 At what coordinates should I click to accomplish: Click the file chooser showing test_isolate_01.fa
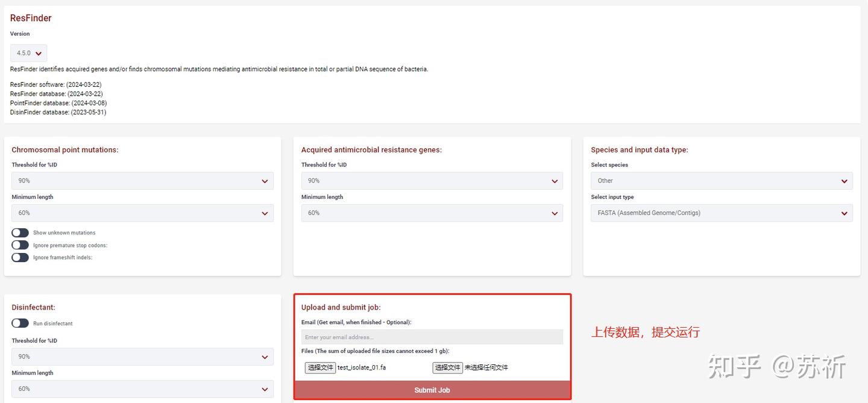(x=320, y=367)
